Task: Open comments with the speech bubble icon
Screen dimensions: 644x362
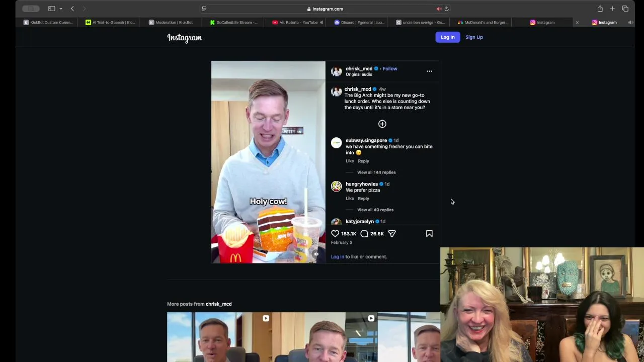Action: point(364,234)
